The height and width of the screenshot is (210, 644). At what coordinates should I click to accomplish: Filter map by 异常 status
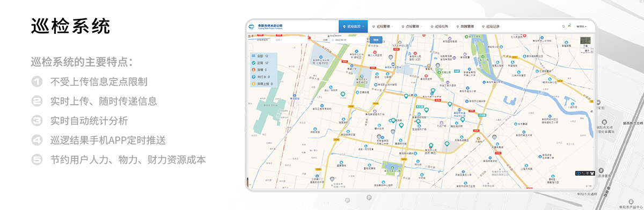[x=263, y=70]
